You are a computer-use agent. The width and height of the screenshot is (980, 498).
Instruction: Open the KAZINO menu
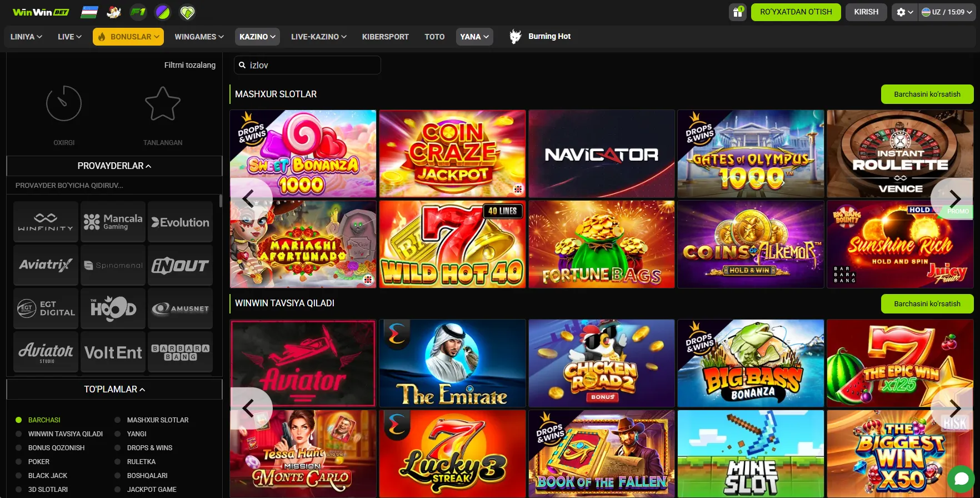[x=257, y=37]
